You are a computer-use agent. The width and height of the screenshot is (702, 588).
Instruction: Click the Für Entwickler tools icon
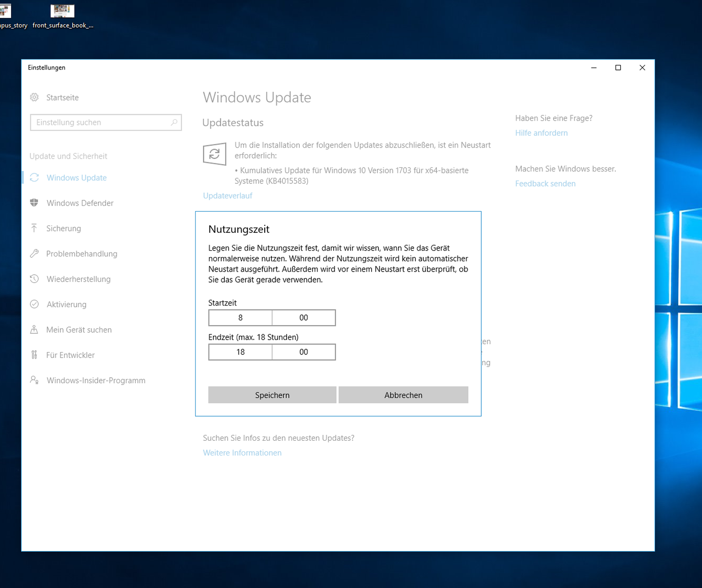coord(34,355)
